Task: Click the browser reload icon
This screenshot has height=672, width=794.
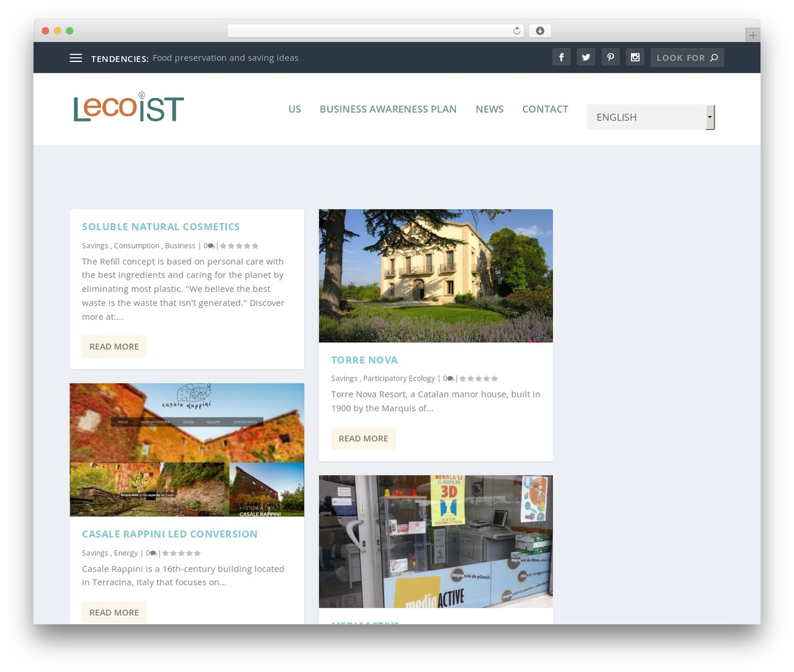Action: 517,31
